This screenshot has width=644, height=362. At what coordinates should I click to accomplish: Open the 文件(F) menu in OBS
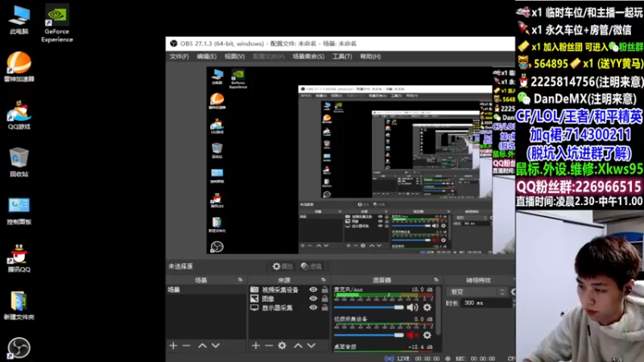coord(179,56)
